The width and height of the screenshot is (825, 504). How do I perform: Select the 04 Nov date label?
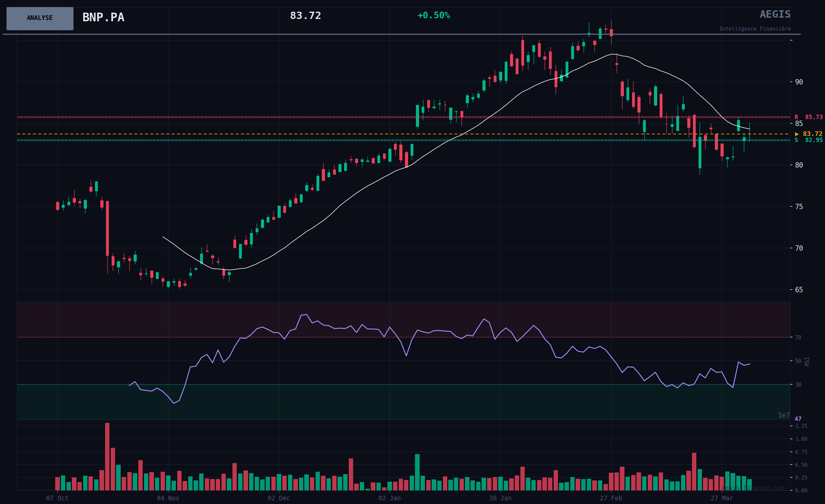pyautogui.click(x=168, y=498)
